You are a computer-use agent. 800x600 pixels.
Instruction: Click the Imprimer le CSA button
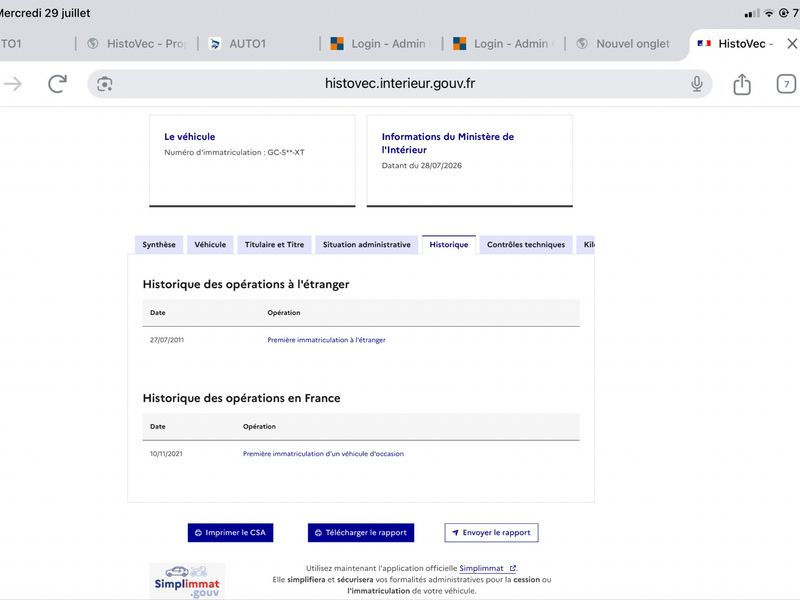(231, 533)
